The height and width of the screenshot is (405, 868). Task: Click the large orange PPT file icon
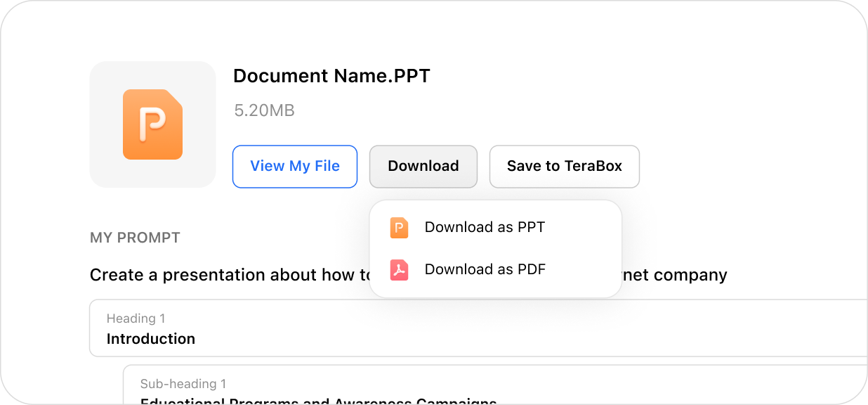tap(152, 124)
